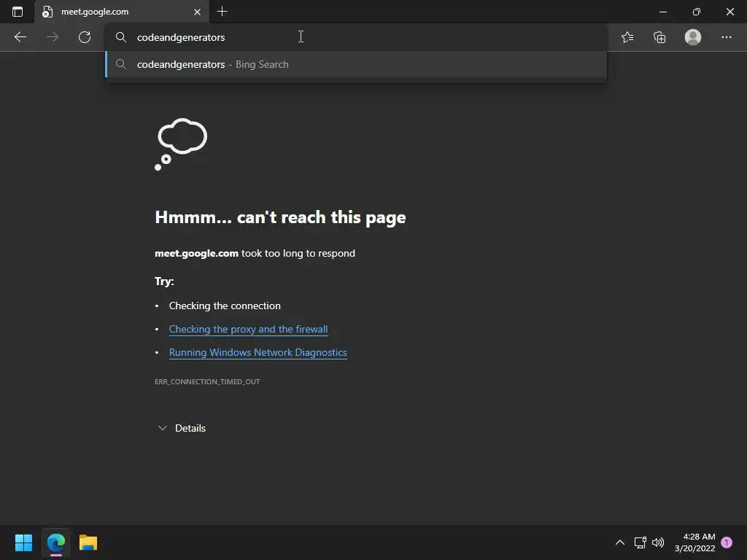Open network status tray icon

pos(640,542)
